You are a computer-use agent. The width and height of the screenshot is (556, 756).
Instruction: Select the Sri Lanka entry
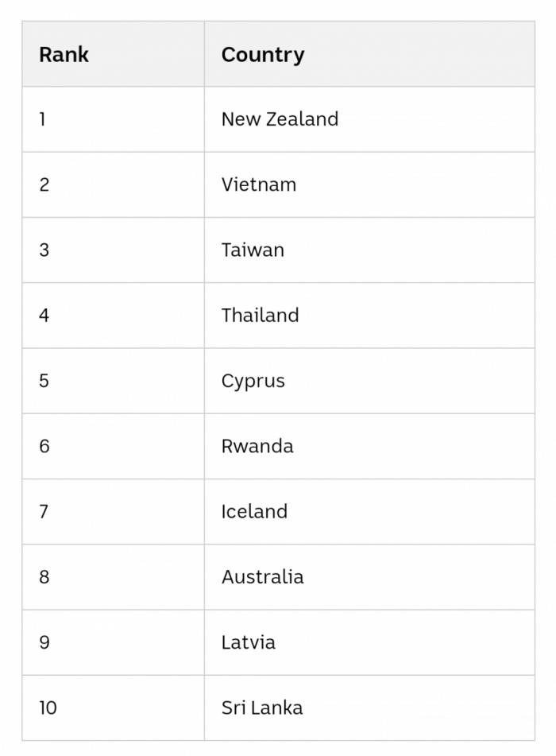point(262,708)
